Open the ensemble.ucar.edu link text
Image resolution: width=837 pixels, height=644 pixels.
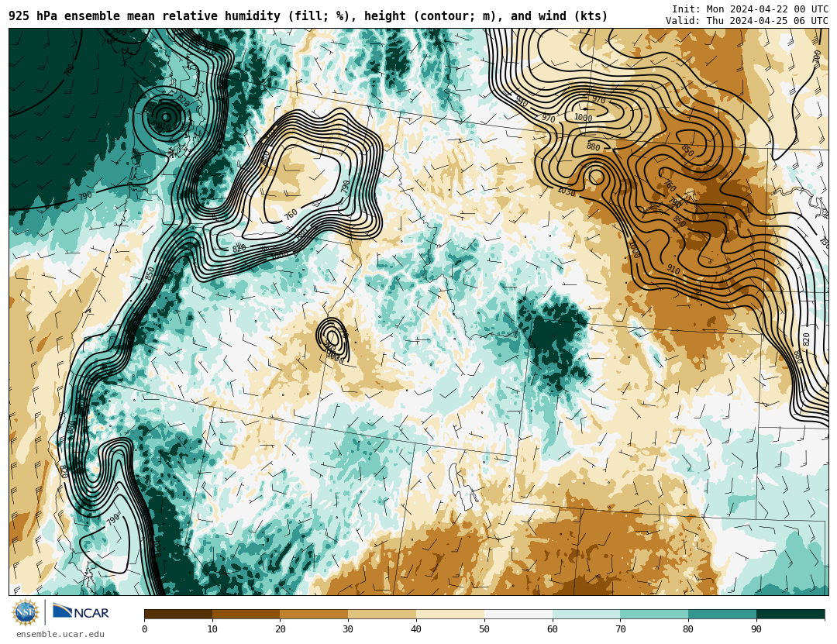pos(60,635)
